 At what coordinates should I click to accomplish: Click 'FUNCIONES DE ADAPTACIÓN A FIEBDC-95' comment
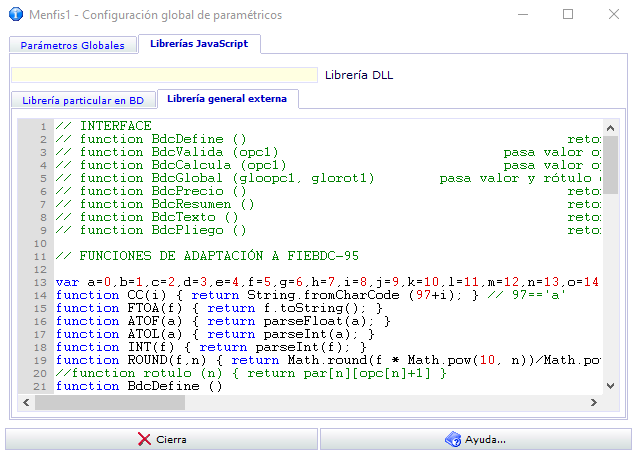[x=219, y=256]
